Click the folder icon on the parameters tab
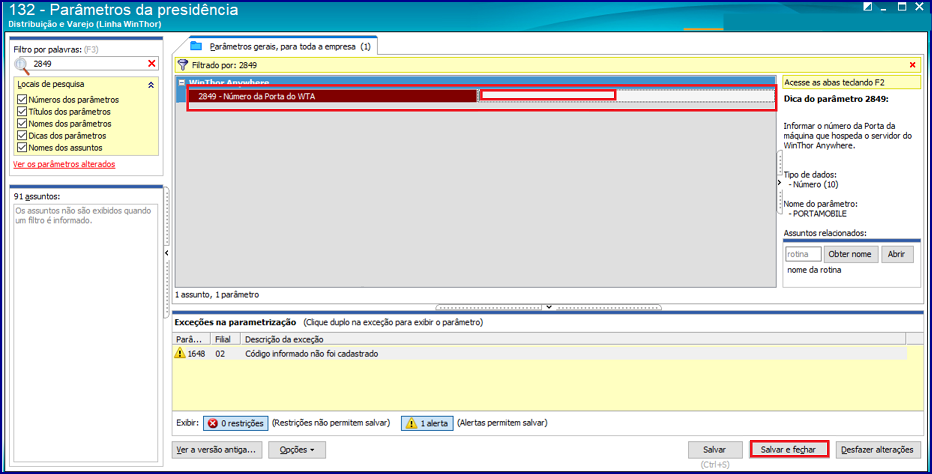The width and height of the screenshot is (932, 474). coord(196,46)
